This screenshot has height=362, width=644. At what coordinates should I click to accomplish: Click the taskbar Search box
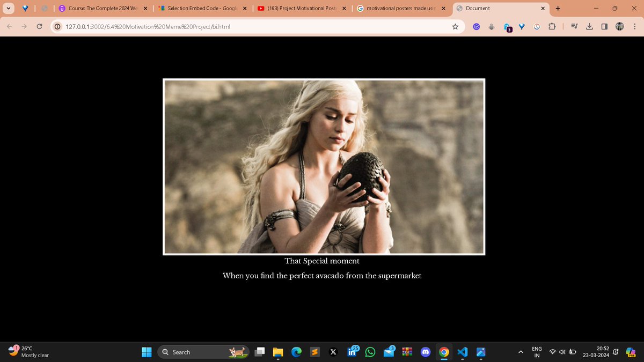coord(204,352)
